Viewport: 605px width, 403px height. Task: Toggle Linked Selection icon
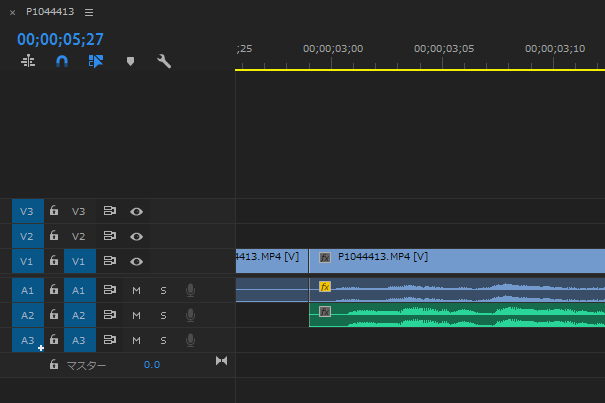tap(96, 61)
